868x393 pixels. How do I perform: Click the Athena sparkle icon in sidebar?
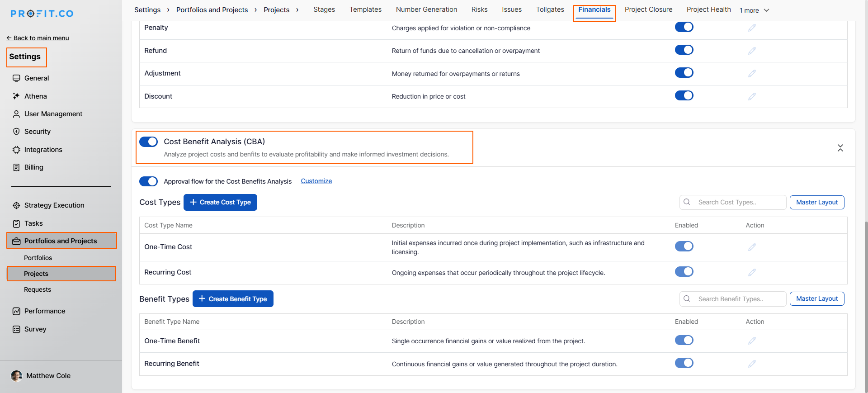[16, 96]
